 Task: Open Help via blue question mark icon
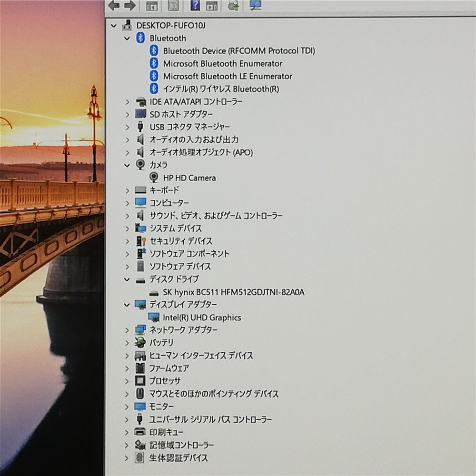point(195,5)
